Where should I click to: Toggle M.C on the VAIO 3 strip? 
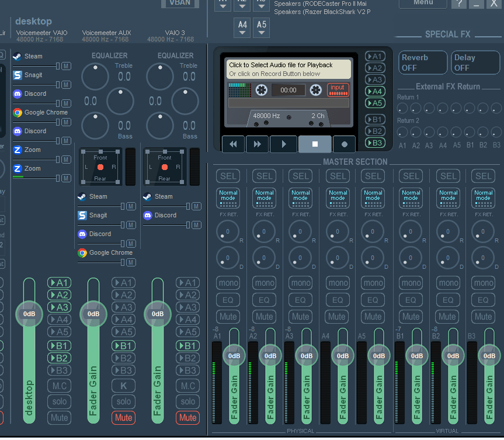tap(188, 386)
